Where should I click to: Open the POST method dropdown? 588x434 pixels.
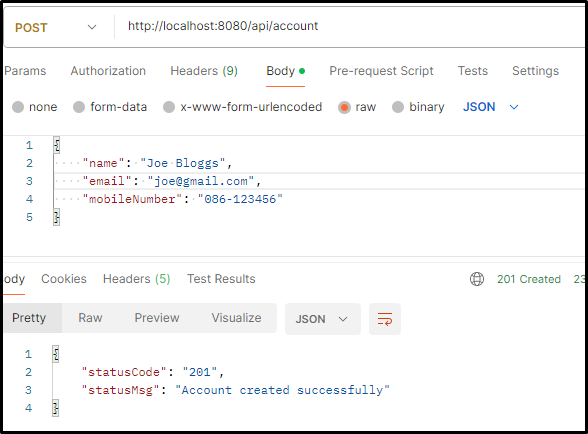(x=56, y=27)
